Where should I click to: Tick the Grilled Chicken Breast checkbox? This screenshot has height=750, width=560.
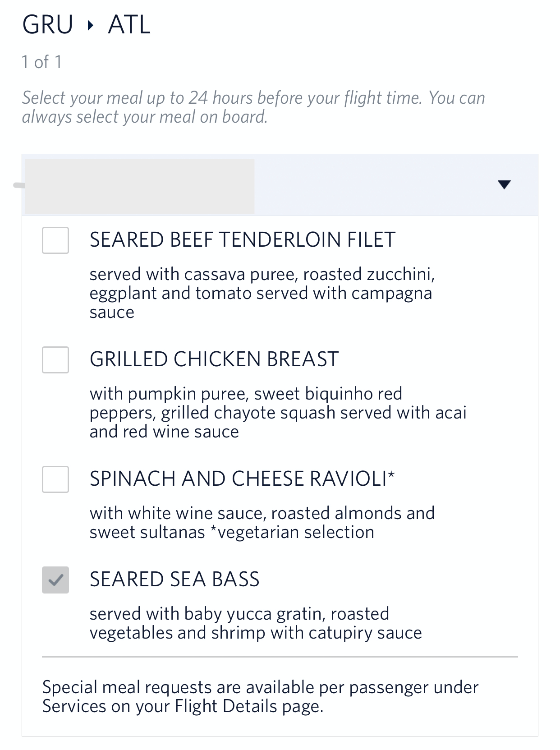pos(55,360)
